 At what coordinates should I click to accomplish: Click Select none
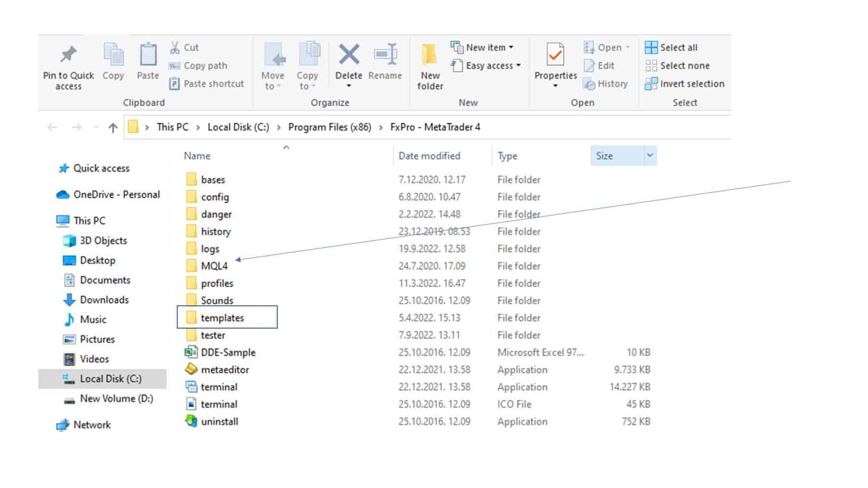tap(677, 65)
